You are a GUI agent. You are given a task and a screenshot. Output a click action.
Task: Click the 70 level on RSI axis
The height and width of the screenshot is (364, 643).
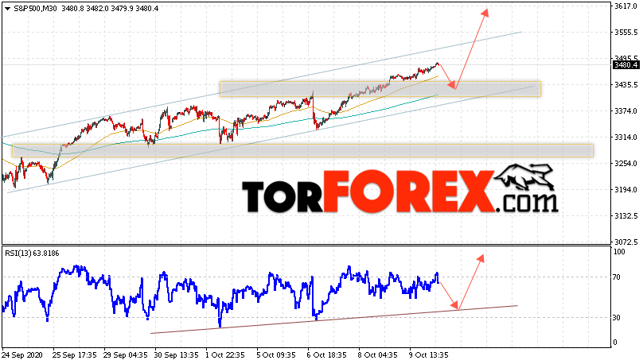click(x=617, y=277)
